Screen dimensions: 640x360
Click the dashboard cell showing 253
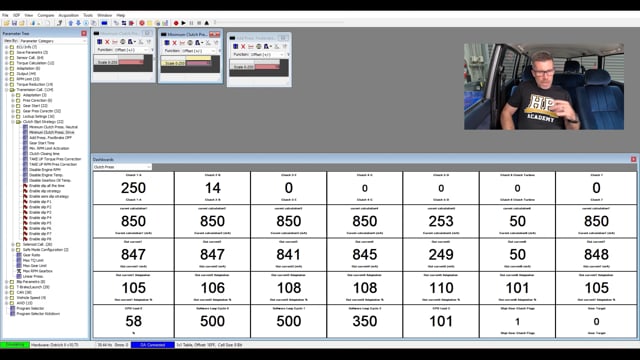[x=441, y=221]
